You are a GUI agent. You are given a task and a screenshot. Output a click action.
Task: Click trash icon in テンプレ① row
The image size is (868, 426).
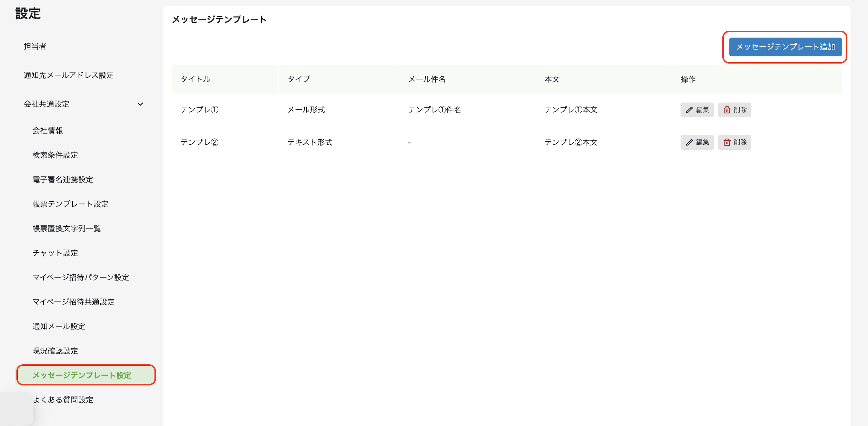pyautogui.click(x=727, y=110)
